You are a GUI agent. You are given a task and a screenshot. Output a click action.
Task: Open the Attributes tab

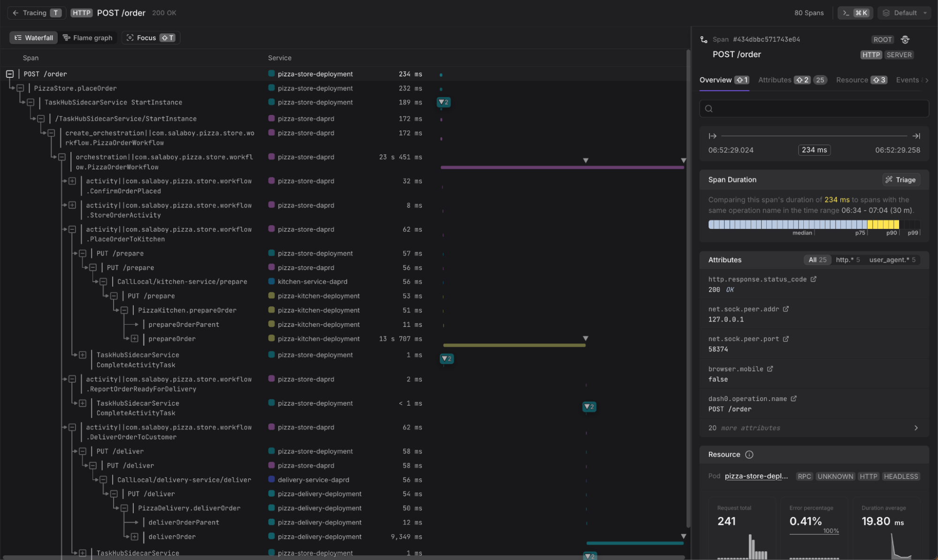click(775, 80)
